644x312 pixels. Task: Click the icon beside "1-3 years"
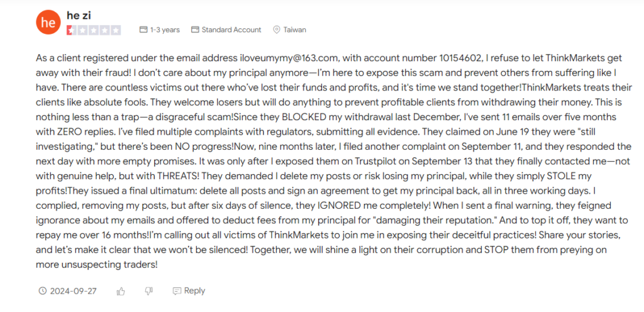coord(143,30)
